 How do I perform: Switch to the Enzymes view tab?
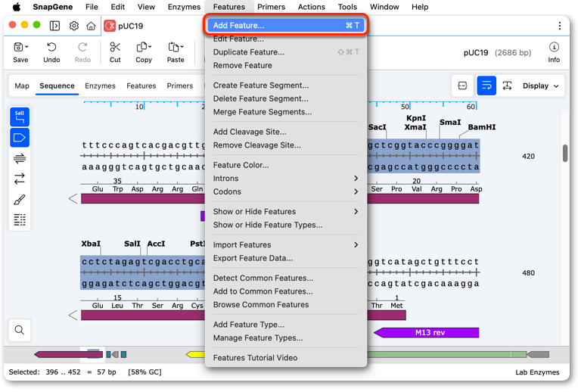point(101,86)
